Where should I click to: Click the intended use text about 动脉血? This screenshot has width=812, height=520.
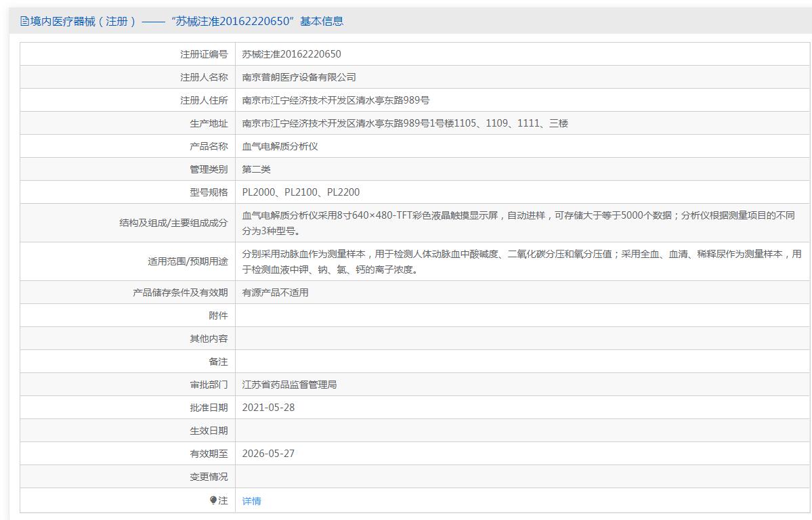pos(521,261)
